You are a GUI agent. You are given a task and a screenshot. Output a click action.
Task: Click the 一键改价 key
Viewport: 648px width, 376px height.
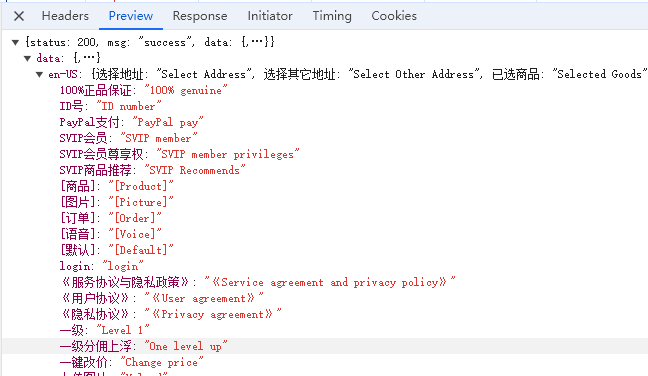pyautogui.click(x=83, y=362)
